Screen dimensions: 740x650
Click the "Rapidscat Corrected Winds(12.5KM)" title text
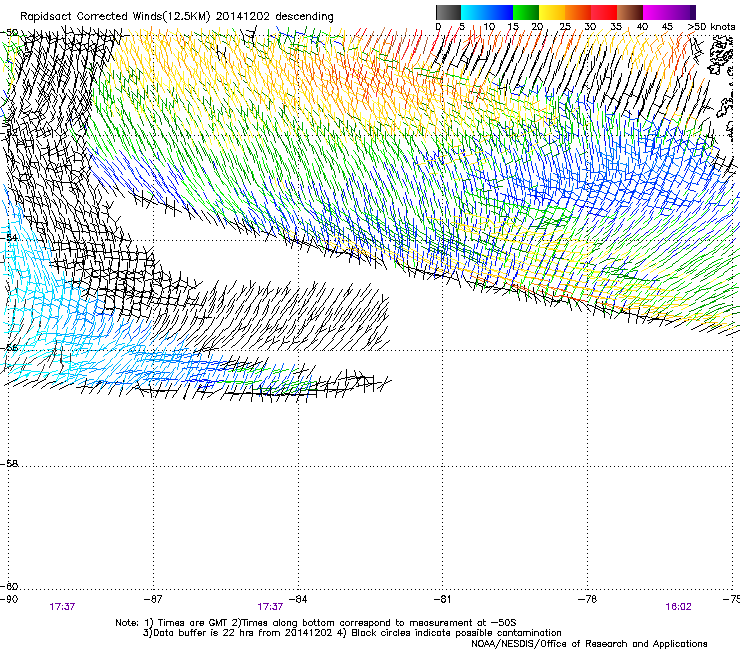point(115,17)
